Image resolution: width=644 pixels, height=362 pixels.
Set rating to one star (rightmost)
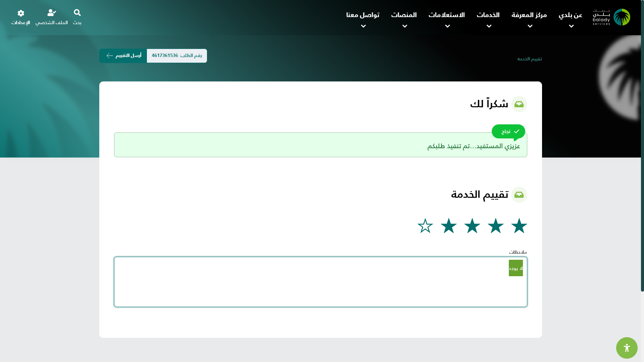[519, 226]
